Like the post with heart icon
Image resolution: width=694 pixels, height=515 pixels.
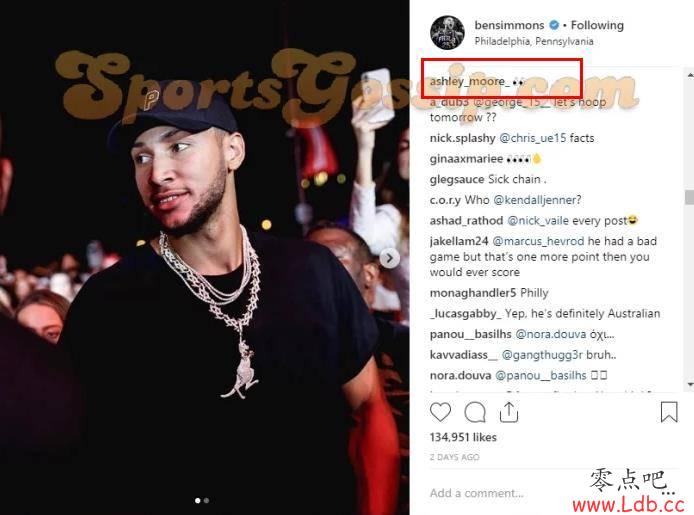pos(440,412)
